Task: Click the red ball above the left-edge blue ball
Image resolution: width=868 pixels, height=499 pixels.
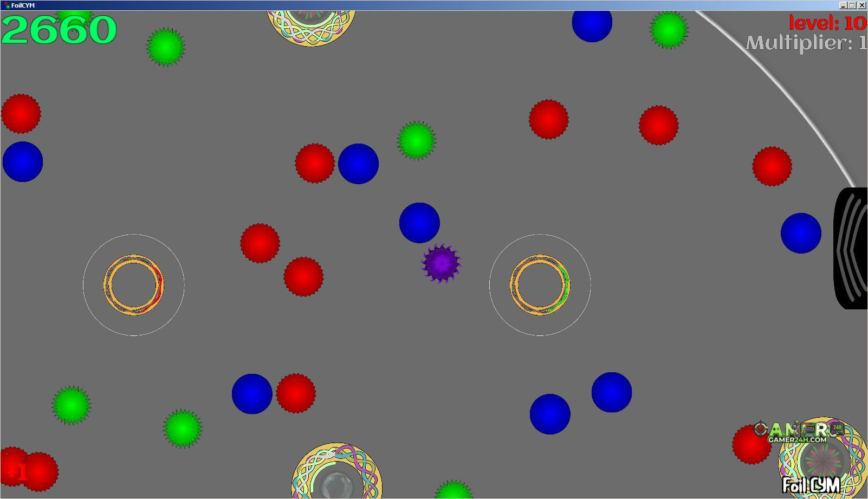Action: 21,114
